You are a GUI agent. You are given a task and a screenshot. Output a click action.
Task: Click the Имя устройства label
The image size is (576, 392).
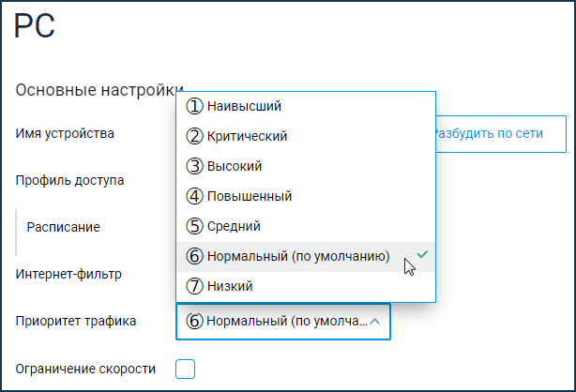click(65, 134)
